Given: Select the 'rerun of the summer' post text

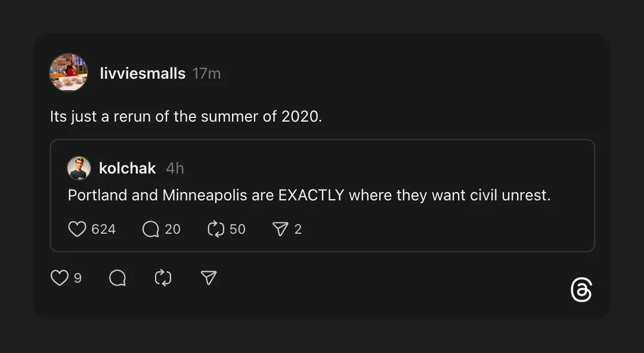Looking at the screenshot, I should 185,116.
